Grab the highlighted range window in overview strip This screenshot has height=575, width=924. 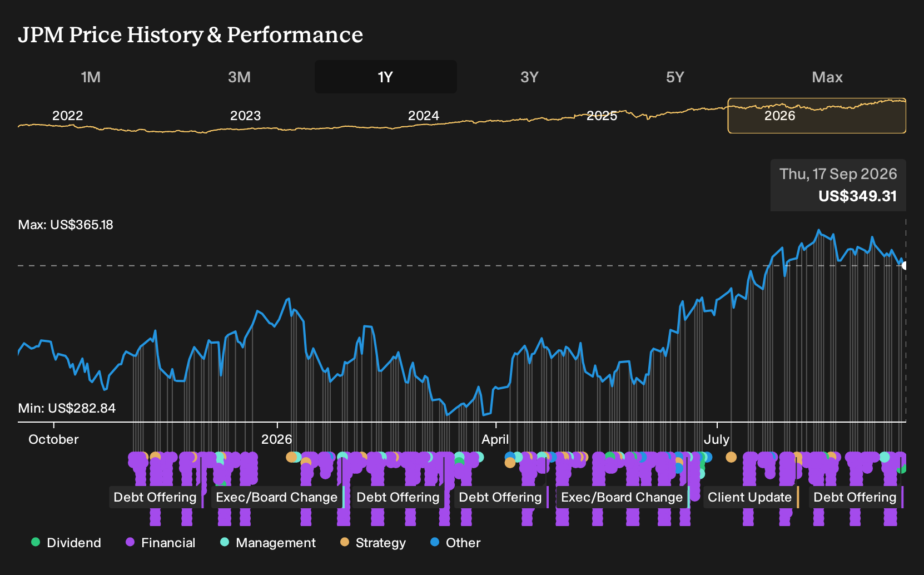coord(817,116)
